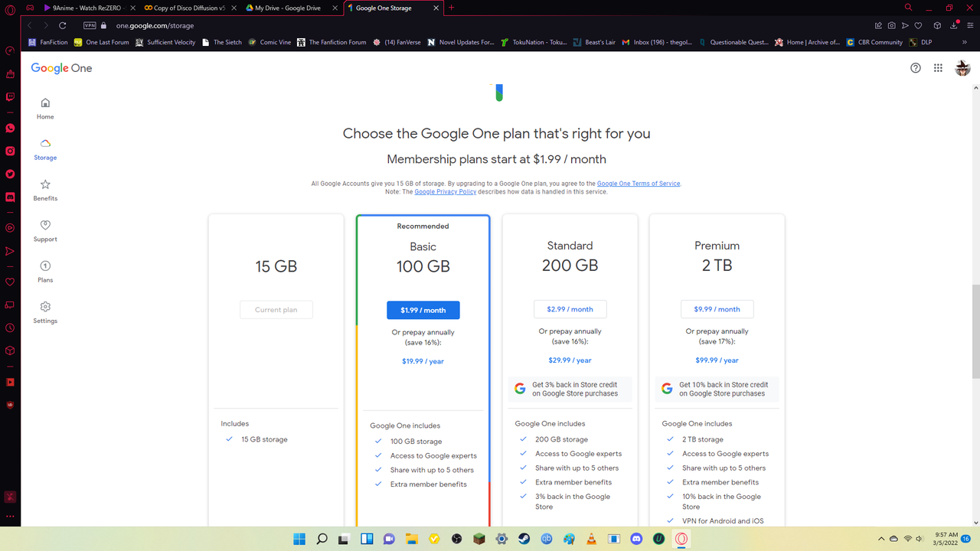Screen dimensions: 980x551
Task: Select Premium $99.99 / year prepay
Action: (x=717, y=360)
